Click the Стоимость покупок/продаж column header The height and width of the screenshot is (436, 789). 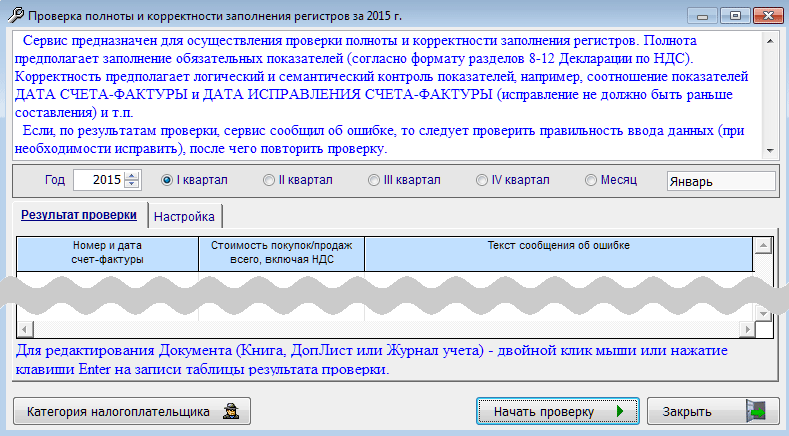point(281,253)
